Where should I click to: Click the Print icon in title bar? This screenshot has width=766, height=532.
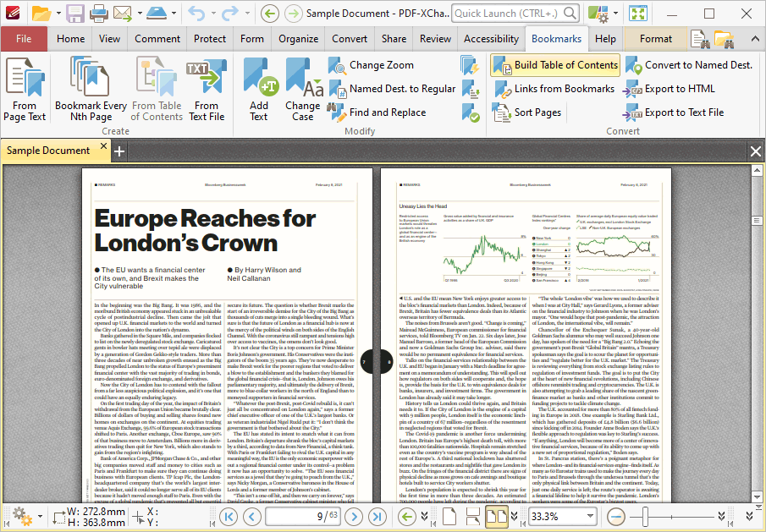(x=98, y=14)
